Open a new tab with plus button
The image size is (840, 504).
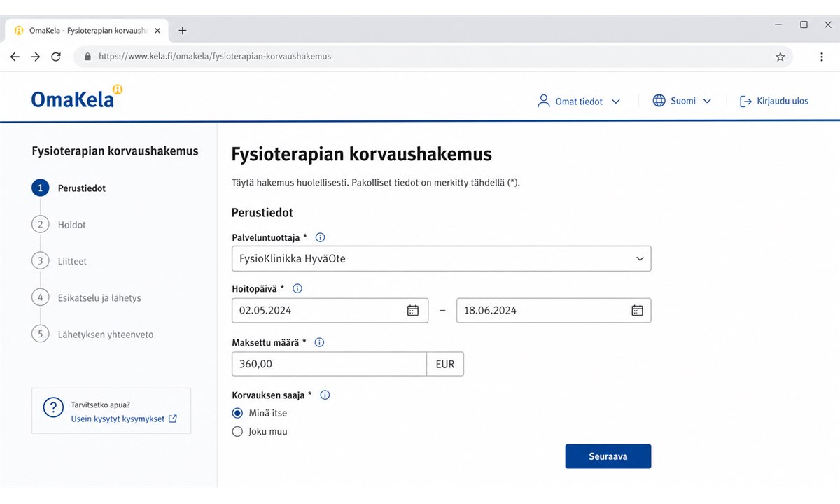click(x=183, y=31)
